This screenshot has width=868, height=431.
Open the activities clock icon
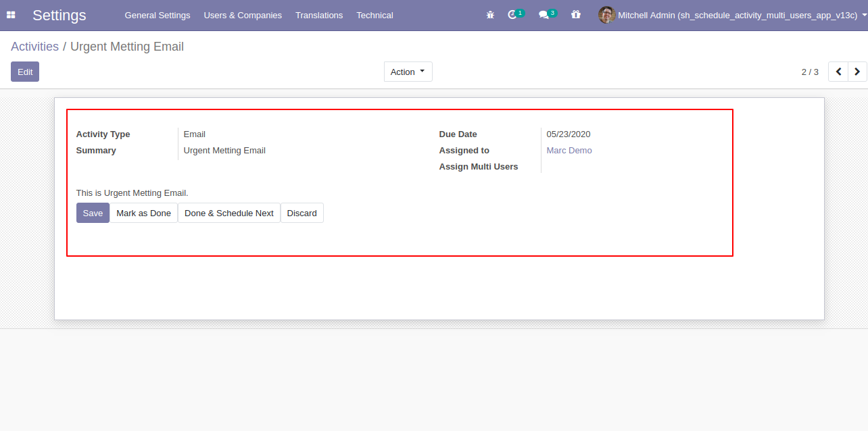(x=515, y=14)
